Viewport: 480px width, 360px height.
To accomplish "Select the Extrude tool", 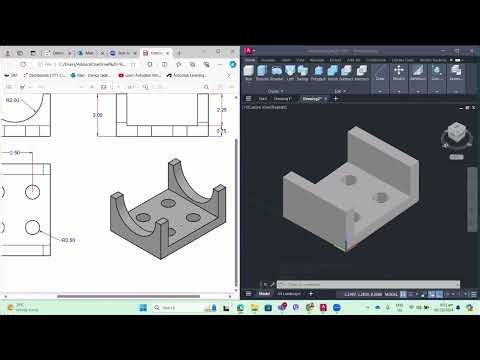I will (x=262, y=73).
